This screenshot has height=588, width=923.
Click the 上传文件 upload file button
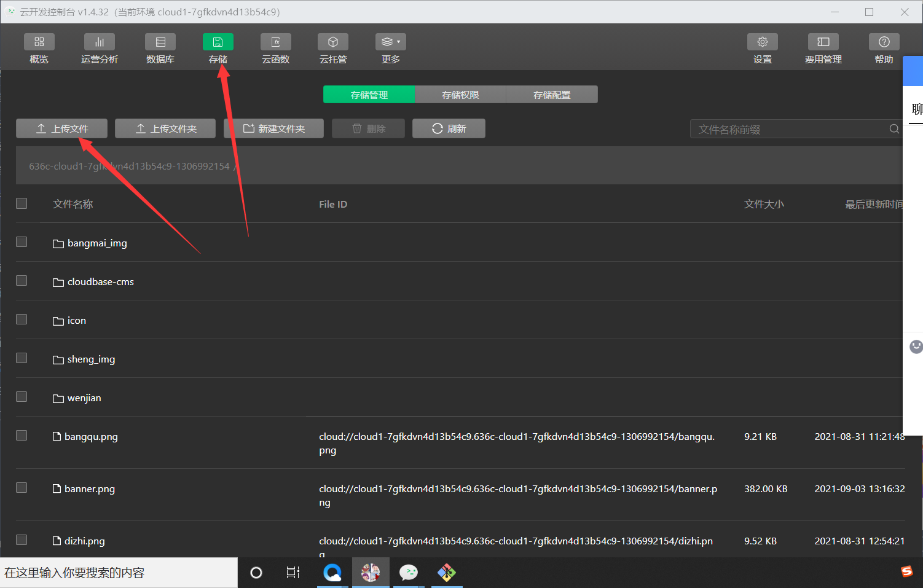pos(61,128)
